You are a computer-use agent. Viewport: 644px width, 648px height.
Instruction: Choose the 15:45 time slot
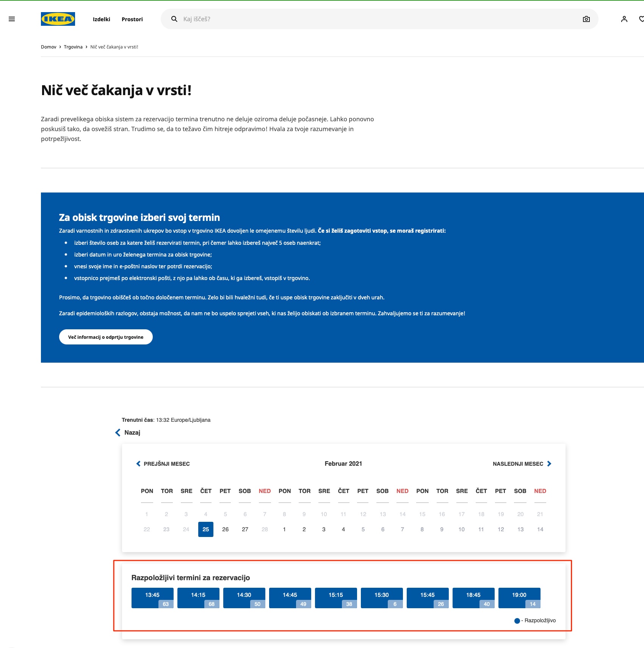click(428, 598)
